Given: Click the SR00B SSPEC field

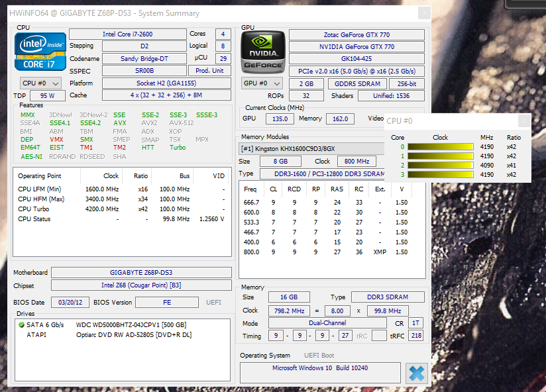Looking at the screenshot, I should pyautogui.click(x=144, y=71).
